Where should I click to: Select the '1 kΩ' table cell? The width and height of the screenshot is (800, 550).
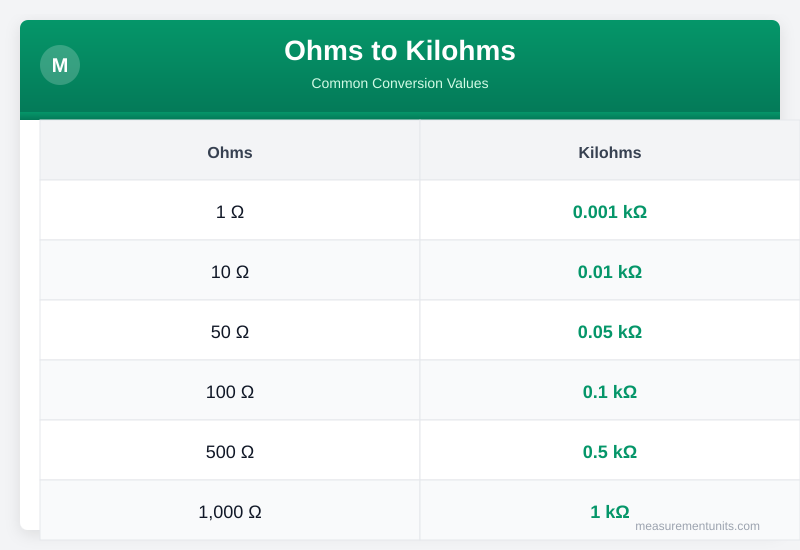(x=610, y=510)
